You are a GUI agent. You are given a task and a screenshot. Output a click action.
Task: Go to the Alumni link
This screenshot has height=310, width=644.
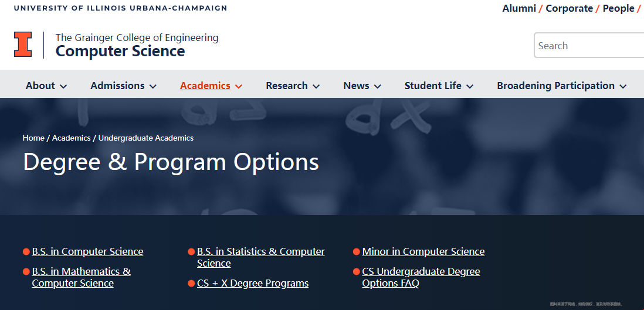coord(519,8)
